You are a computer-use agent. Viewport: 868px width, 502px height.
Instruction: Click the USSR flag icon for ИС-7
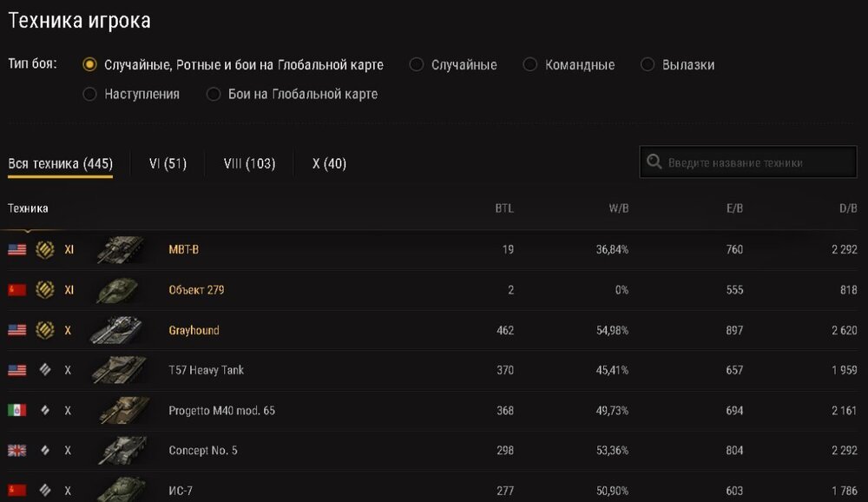pos(17,490)
